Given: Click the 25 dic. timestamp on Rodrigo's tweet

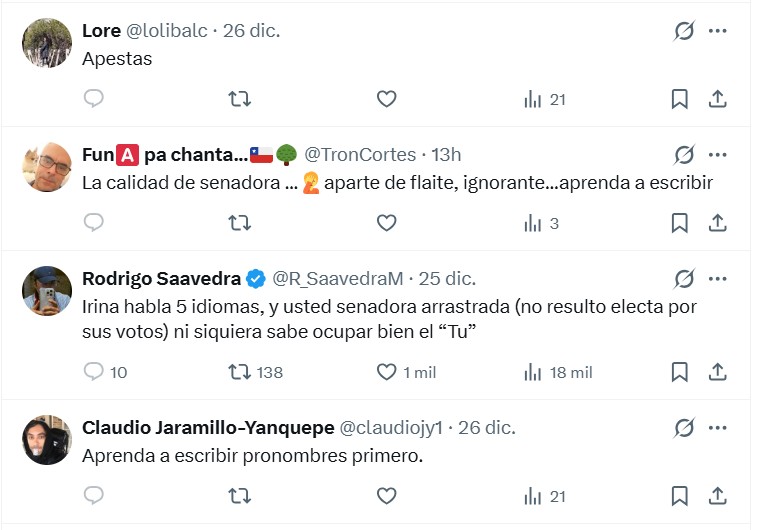Looking at the screenshot, I should (448, 278).
